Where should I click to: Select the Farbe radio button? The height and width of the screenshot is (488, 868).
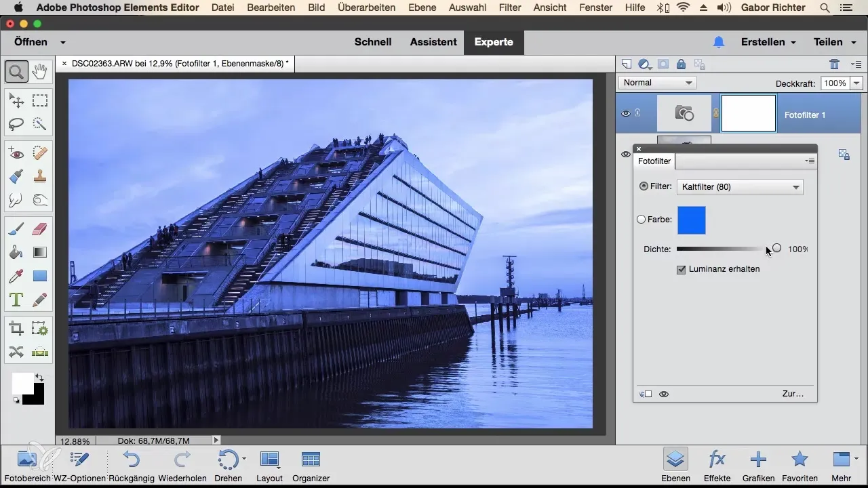pyautogui.click(x=642, y=220)
